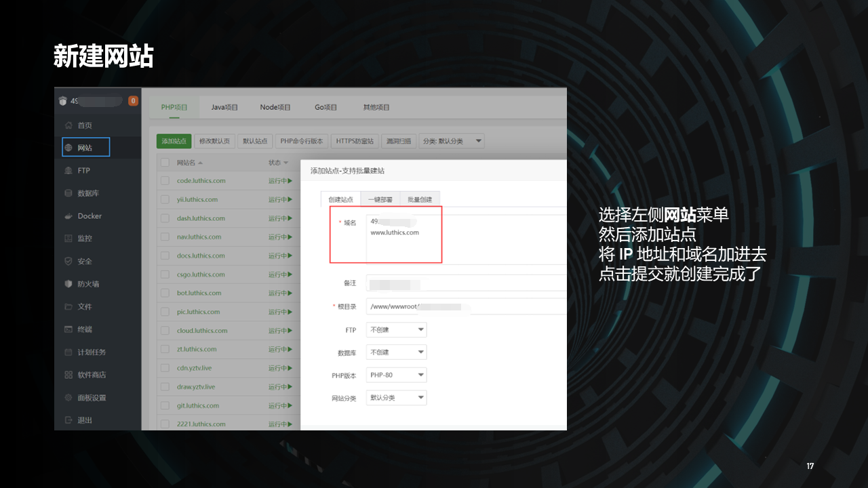This screenshot has height=488, width=868.
Task: Select the 一键部署 dialog tab
Action: pyautogui.click(x=380, y=199)
